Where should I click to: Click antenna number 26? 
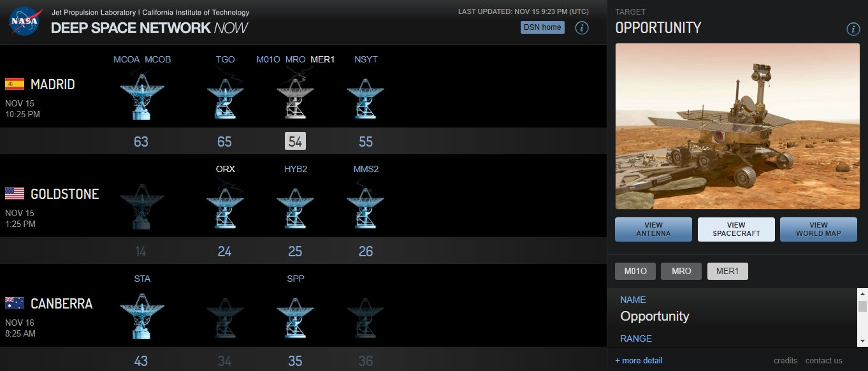coord(365,251)
